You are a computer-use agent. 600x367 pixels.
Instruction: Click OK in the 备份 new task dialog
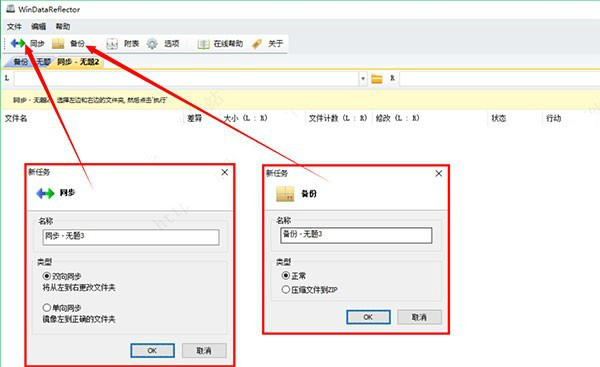click(x=368, y=317)
